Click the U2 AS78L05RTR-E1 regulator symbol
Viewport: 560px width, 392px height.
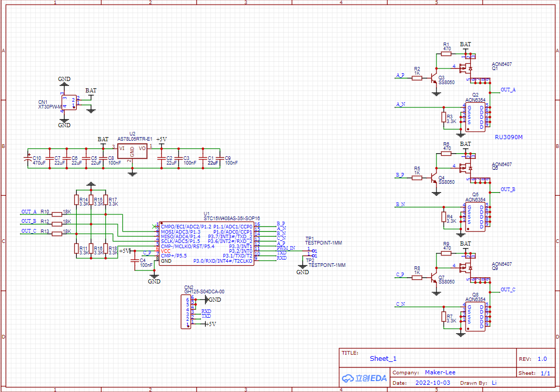click(x=132, y=152)
